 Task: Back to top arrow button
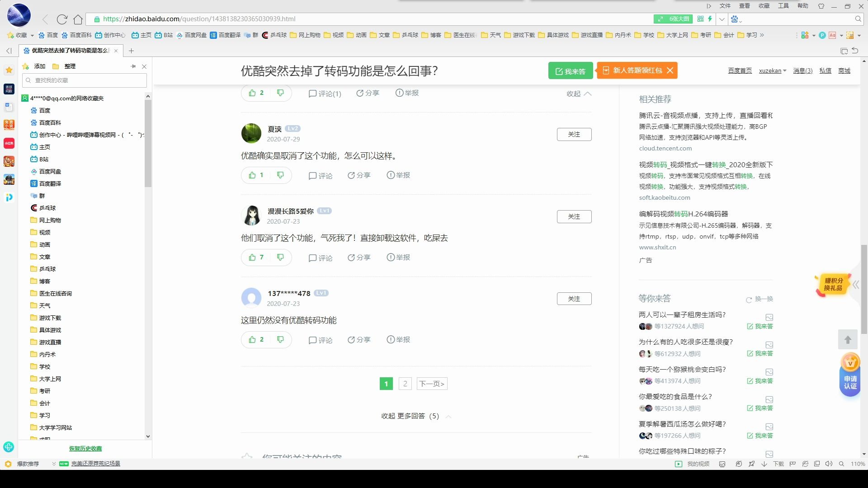point(848,339)
